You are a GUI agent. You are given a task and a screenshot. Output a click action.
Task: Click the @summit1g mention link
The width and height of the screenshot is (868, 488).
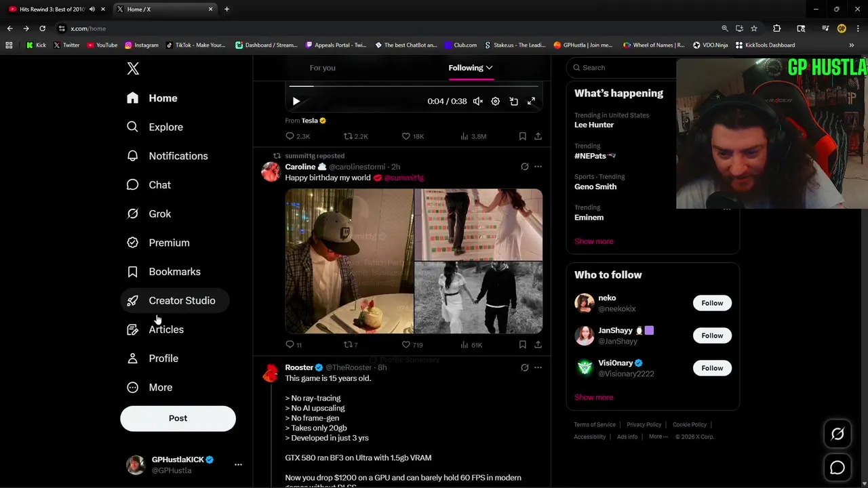(x=403, y=178)
